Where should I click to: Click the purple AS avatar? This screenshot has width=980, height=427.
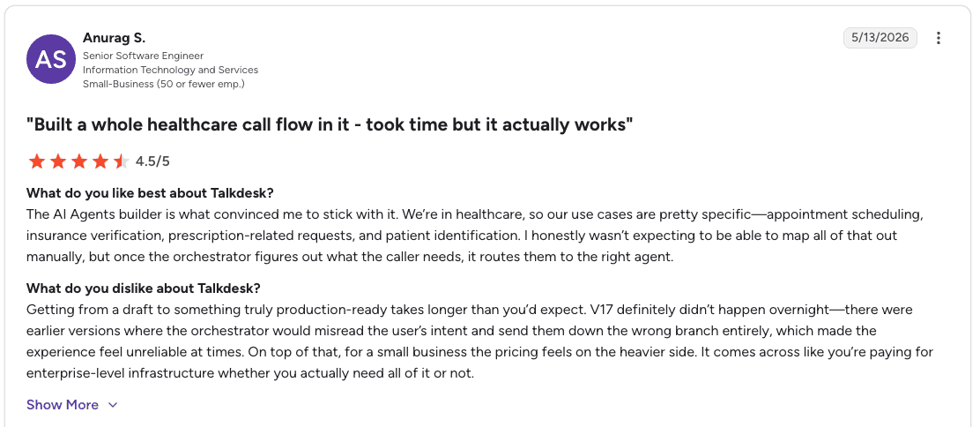[x=51, y=59]
